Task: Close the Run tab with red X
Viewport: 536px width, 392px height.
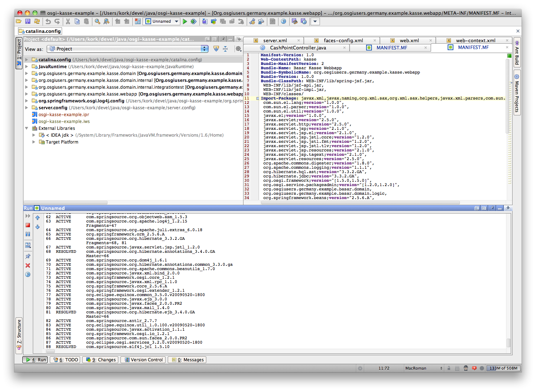Action: 28,265
